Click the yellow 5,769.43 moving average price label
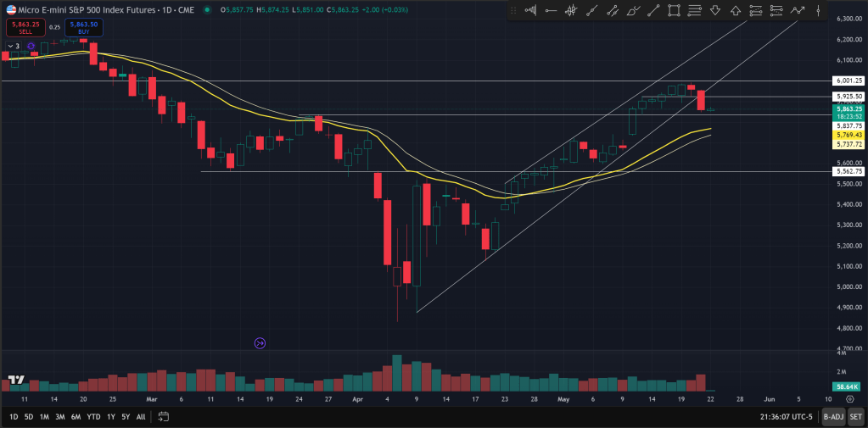Screen dimensions: 868x428 point(848,135)
